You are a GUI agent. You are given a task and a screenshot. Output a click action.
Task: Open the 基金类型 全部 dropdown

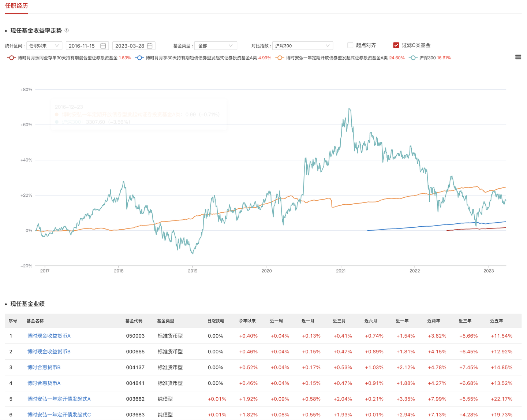[x=216, y=46]
